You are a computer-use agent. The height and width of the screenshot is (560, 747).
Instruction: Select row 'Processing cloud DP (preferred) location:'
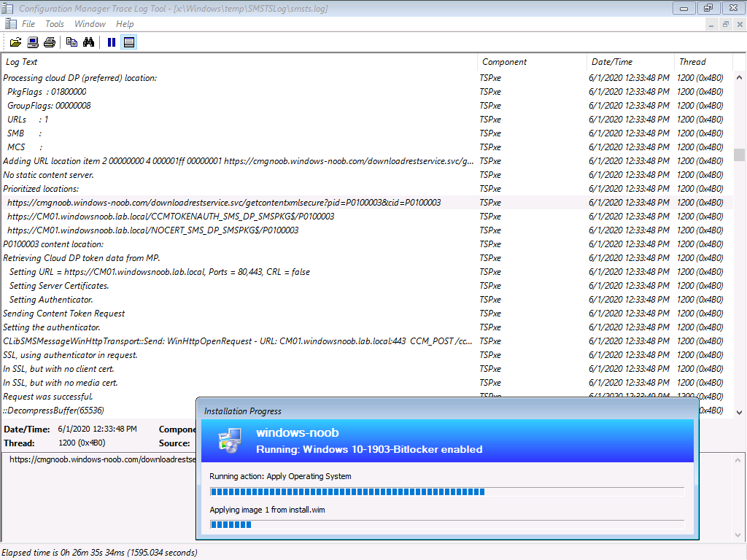click(367, 78)
